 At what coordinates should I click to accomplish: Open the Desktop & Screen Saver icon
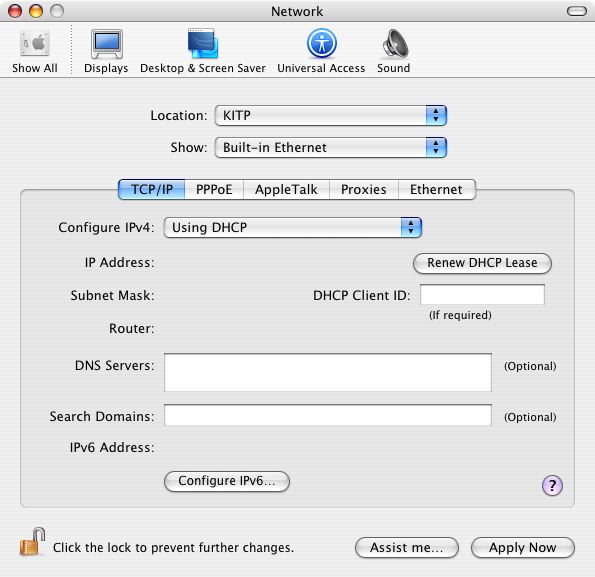pos(203,51)
